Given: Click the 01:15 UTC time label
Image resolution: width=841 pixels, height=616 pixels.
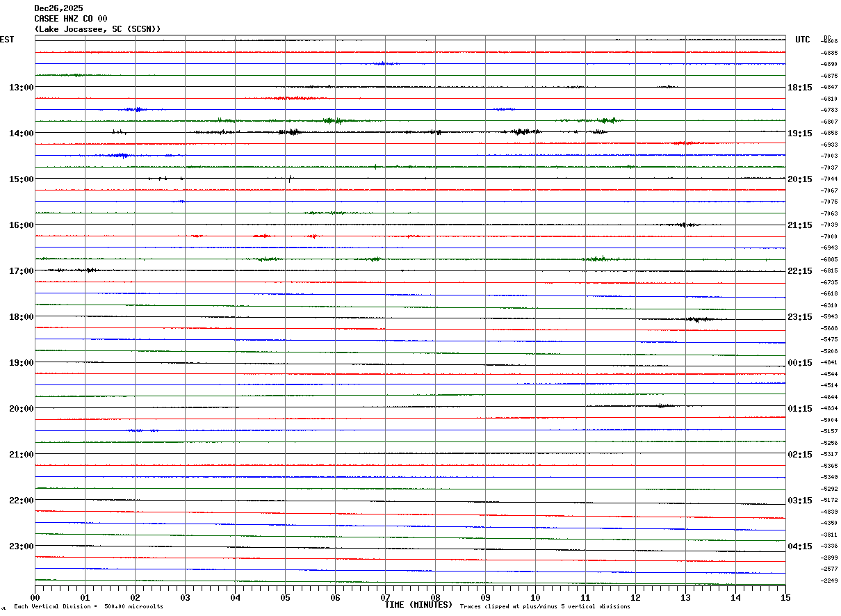Looking at the screenshot, I should point(800,409).
